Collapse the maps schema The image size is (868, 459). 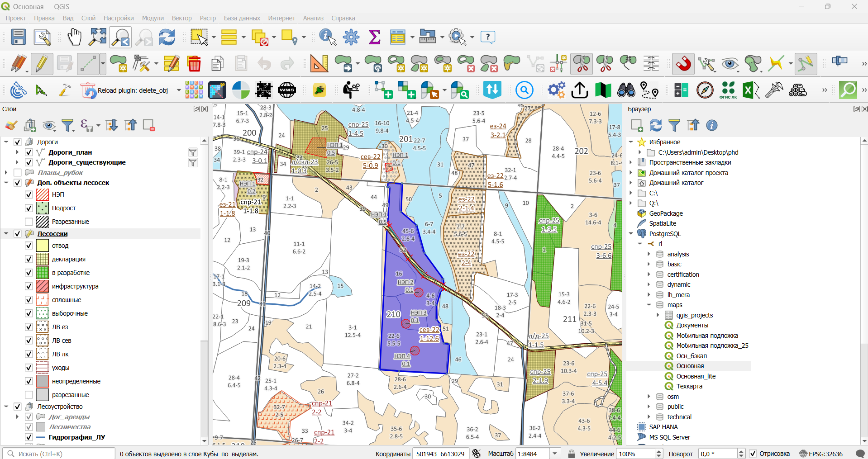649,305
